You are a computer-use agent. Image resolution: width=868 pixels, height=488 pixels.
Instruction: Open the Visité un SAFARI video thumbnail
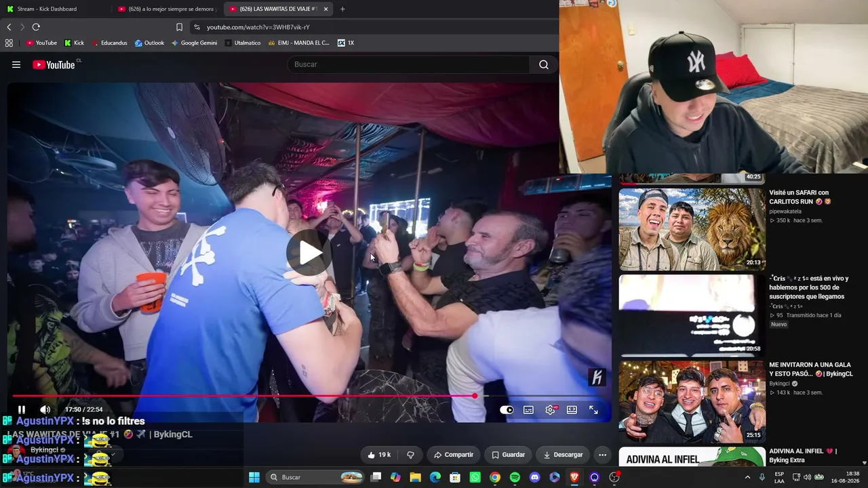[692, 229]
